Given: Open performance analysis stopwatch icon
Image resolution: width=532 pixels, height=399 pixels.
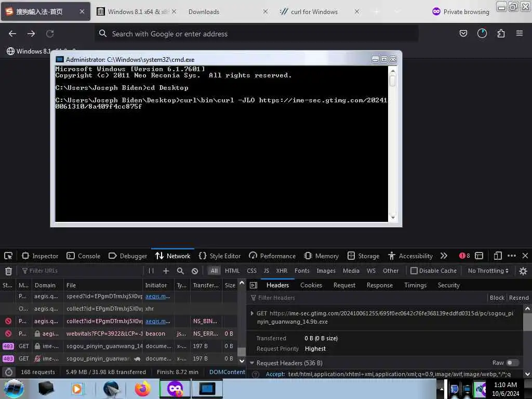Looking at the screenshot, I should [9, 372].
